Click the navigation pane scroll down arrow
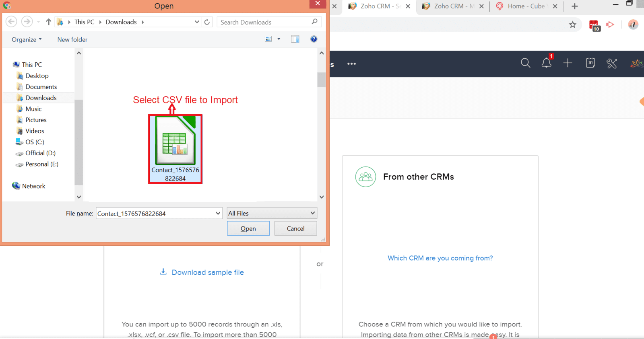 tap(79, 197)
